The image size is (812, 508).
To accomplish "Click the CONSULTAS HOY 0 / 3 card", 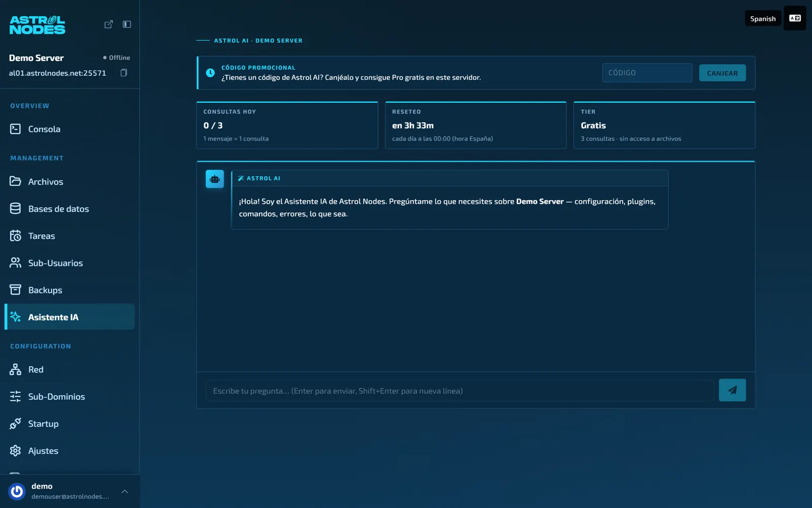I will click(287, 125).
